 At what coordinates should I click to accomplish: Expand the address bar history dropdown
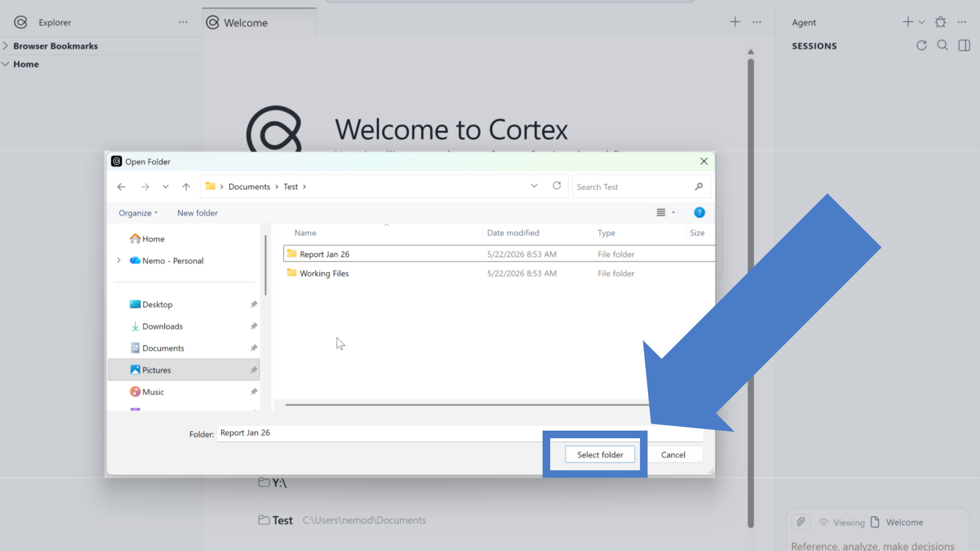pos(534,186)
